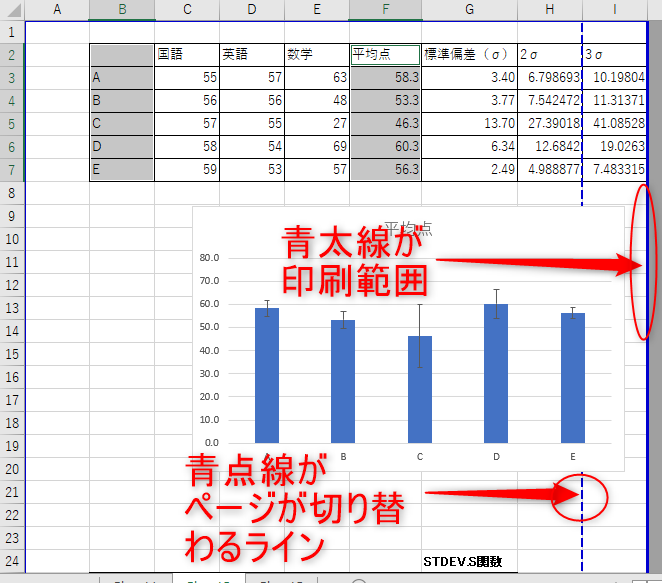This screenshot has height=583, width=662.
Task: Click row label cell B in table
Action: (122, 100)
